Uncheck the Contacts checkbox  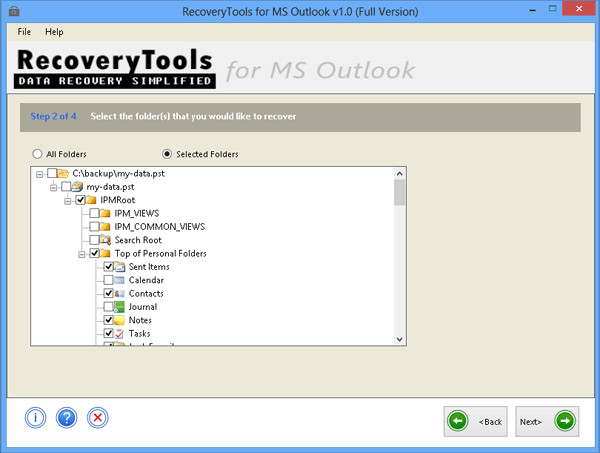(x=108, y=293)
